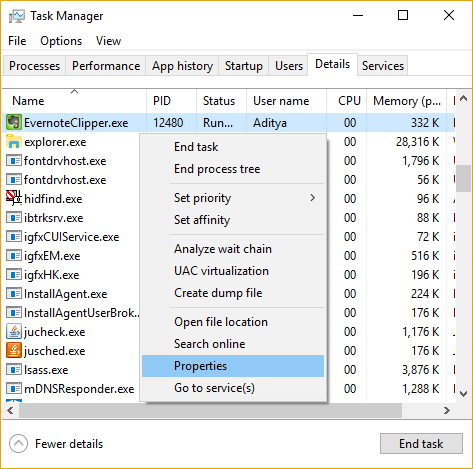This screenshot has height=469, width=473.
Task: Click the hidfind.exe process icon
Action: point(14,199)
